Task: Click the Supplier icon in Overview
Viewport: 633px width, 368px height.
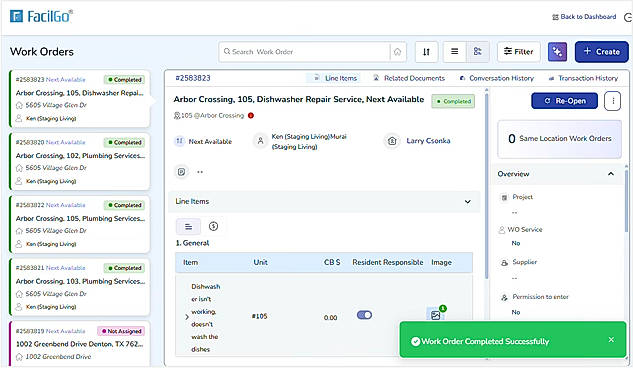Action: (x=504, y=263)
